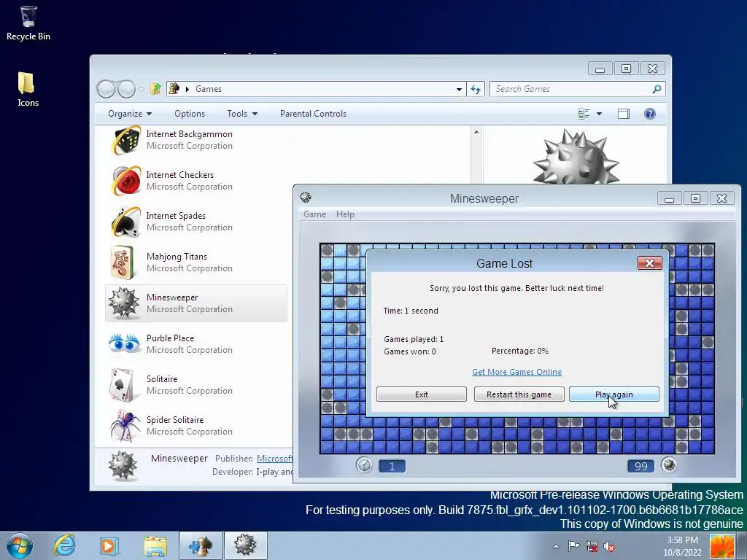Expand the Games breadcrumb arrow in address bar
Screen dimensions: 747x560
(187, 89)
